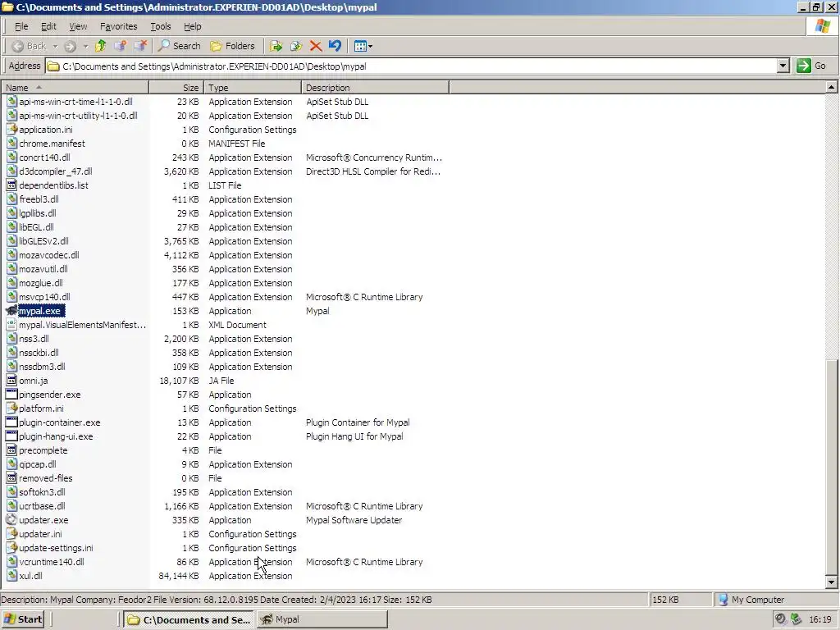Open the Help menu
840x630 pixels.
[x=192, y=26]
